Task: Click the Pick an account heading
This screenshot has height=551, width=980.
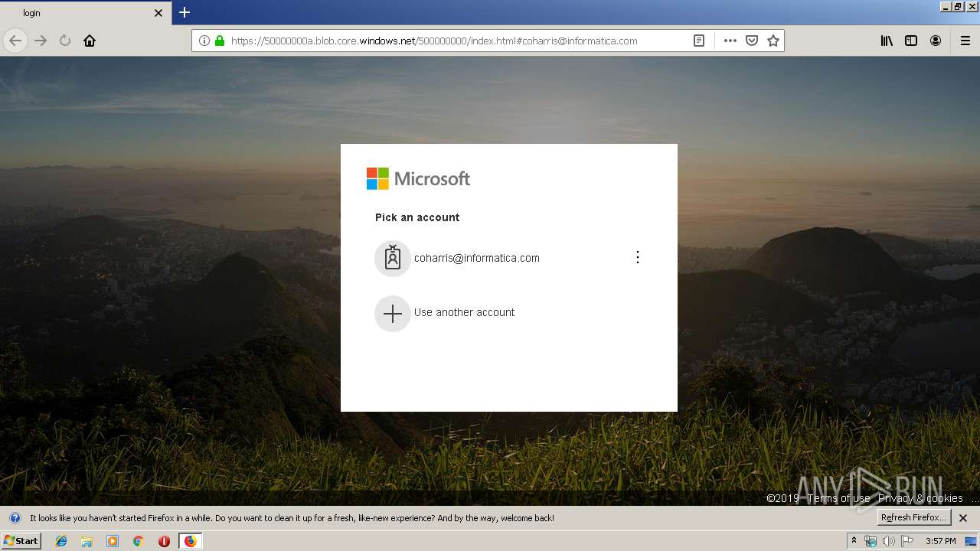Action: pyautogui.click(x=417, y=217)
